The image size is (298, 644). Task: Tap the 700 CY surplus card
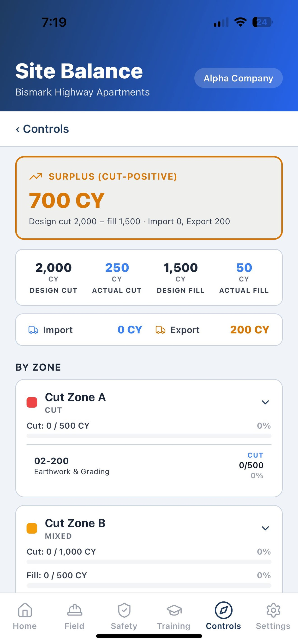point(149,198)
